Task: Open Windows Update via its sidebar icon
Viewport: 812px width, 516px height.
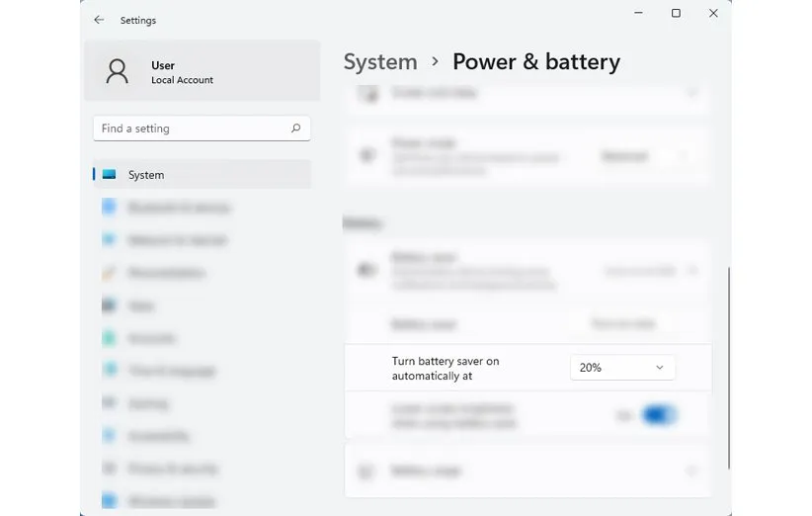Action: 110,500
